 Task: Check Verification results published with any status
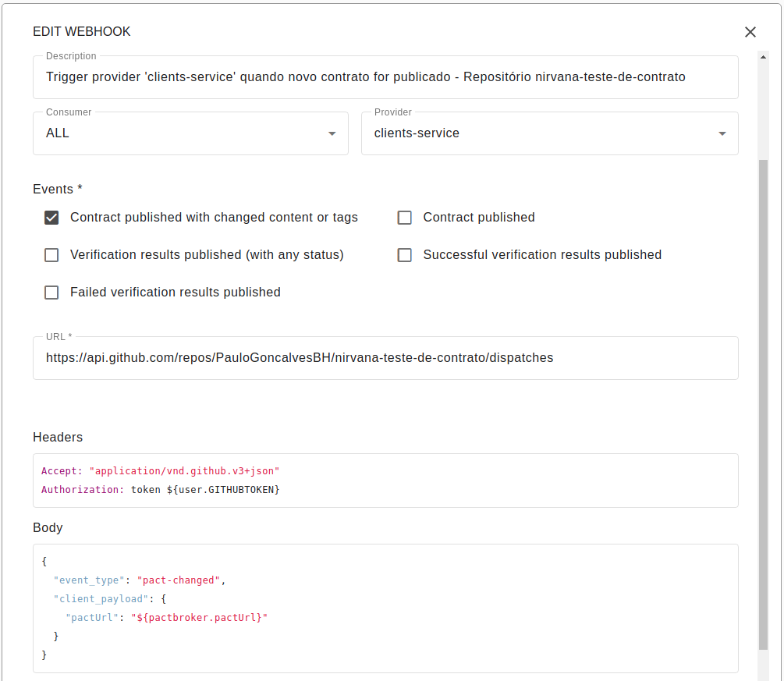(51, 255)
